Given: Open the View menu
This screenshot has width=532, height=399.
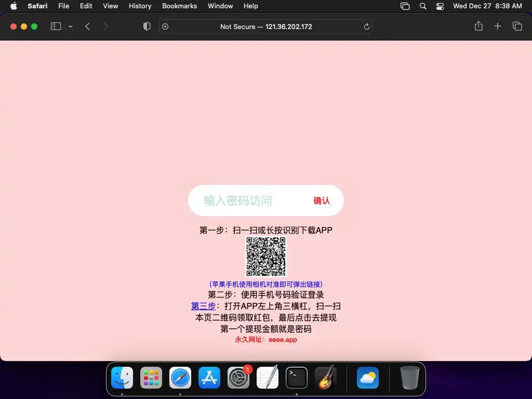Looking at the screenshot, I should tap(111, 6).
